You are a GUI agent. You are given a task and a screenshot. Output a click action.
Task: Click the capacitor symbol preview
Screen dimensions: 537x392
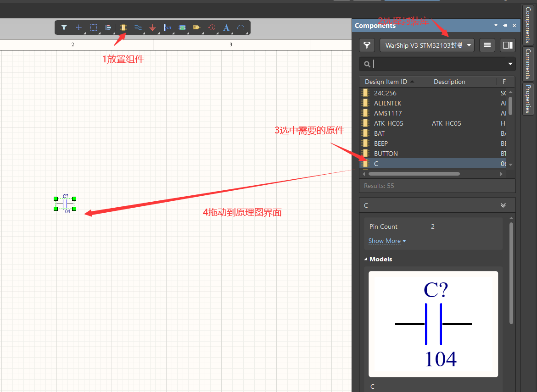coord(433,324)
